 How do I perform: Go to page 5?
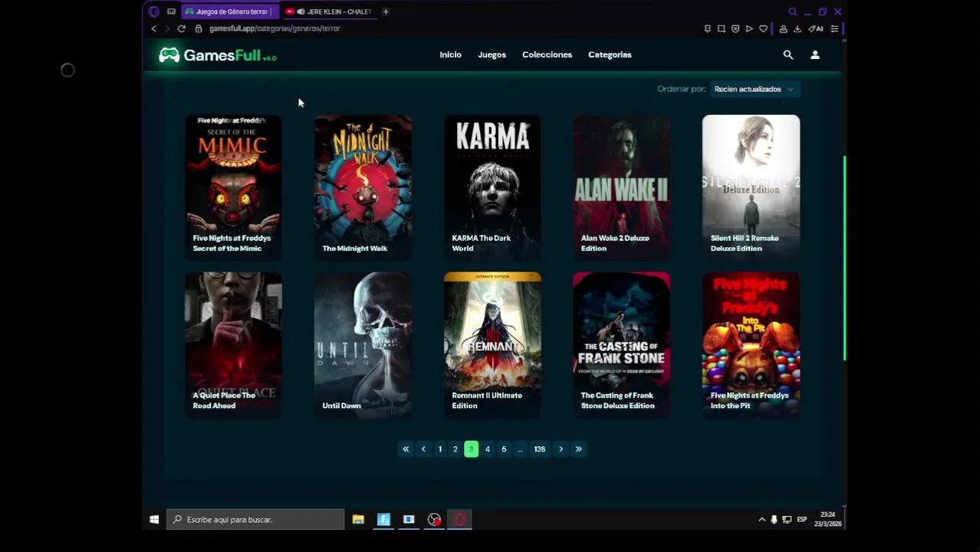click(x=504, y=449)
